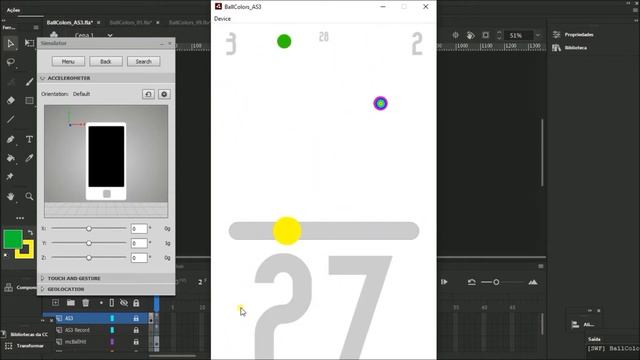Select the Line tool
Image resolution: width=640 pixels, height=360 pixels.
pos(11,120)
